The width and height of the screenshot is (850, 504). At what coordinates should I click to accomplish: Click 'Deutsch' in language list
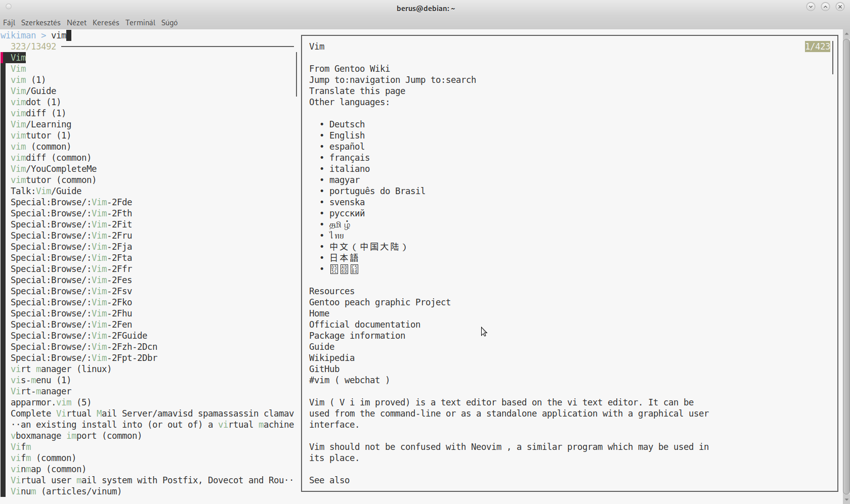coord(347,124)
